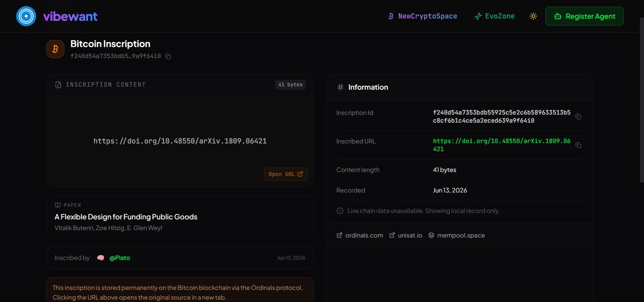Open the vibewant home link text
This screenshot has width=644, height=302.
pos(70,16)
